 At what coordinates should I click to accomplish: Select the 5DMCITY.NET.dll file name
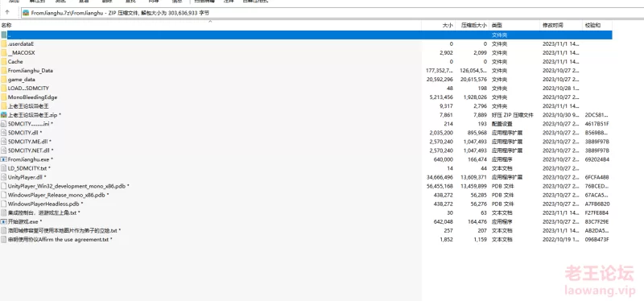pyautogui.click(x=31, y=150)
